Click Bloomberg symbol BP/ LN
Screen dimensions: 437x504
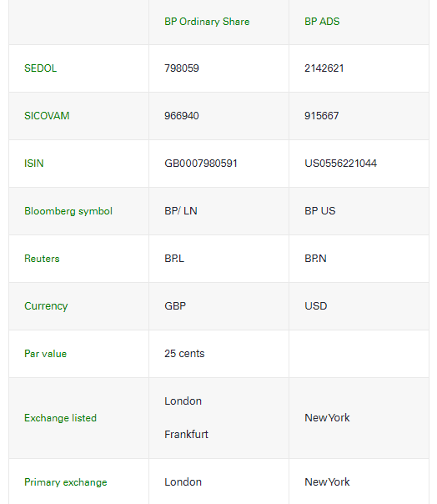click(181, 211)
